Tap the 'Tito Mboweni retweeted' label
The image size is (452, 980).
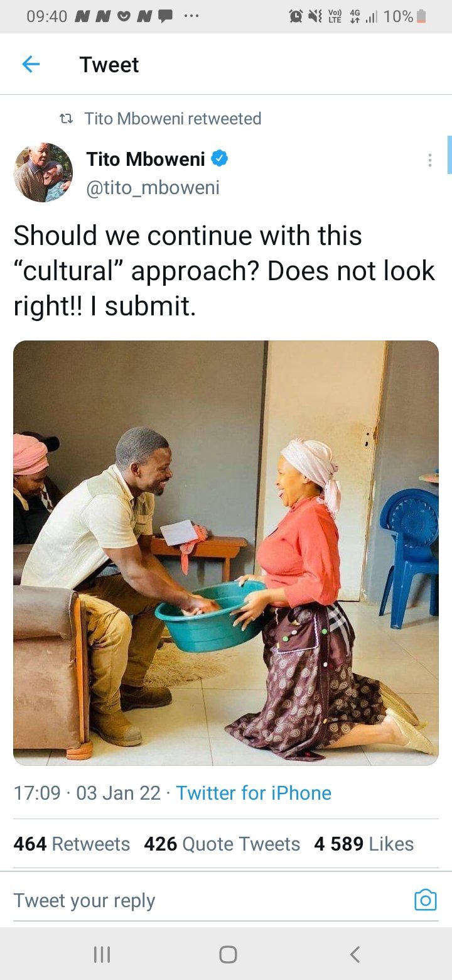point(173,119)
